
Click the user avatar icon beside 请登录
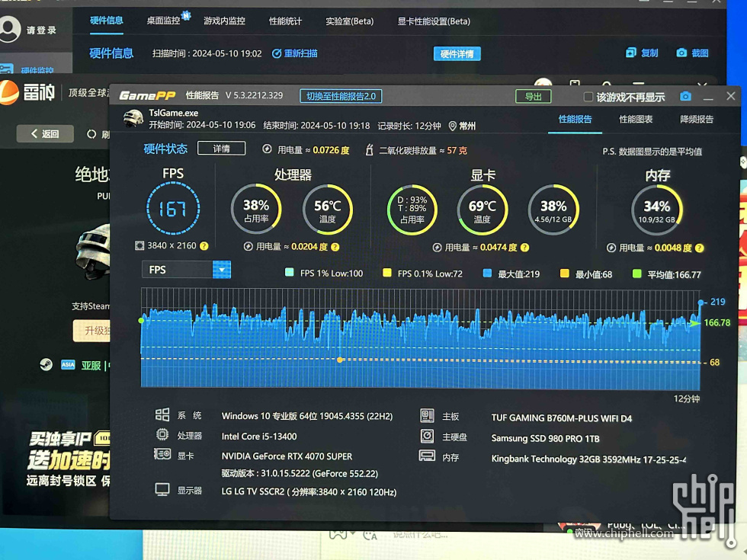tap(9, 29)
